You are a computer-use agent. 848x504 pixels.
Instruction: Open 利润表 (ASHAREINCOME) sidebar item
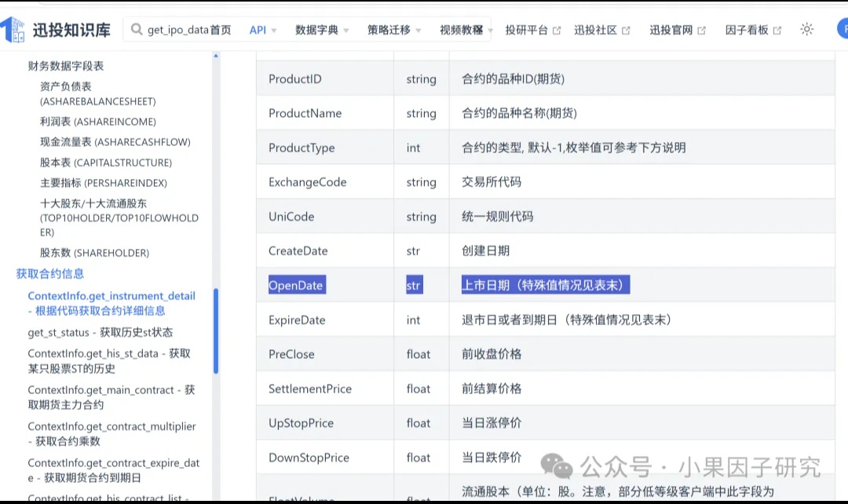tap(98, 122)
